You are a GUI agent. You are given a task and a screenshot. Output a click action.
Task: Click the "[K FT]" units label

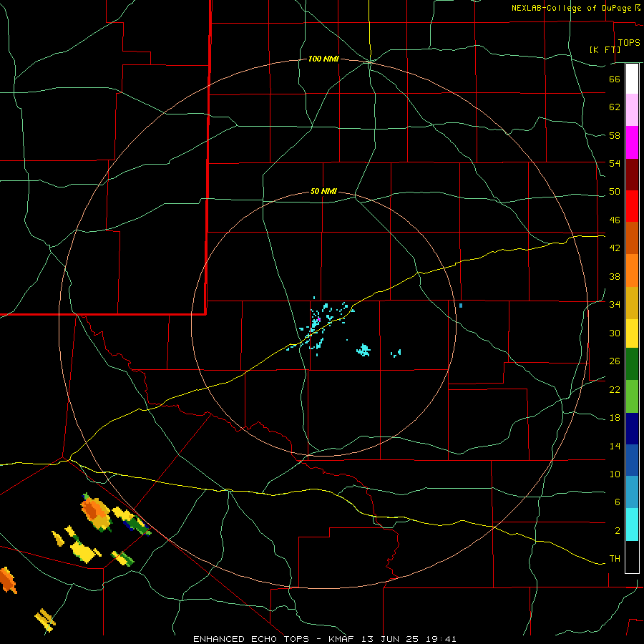click(605, 49)
